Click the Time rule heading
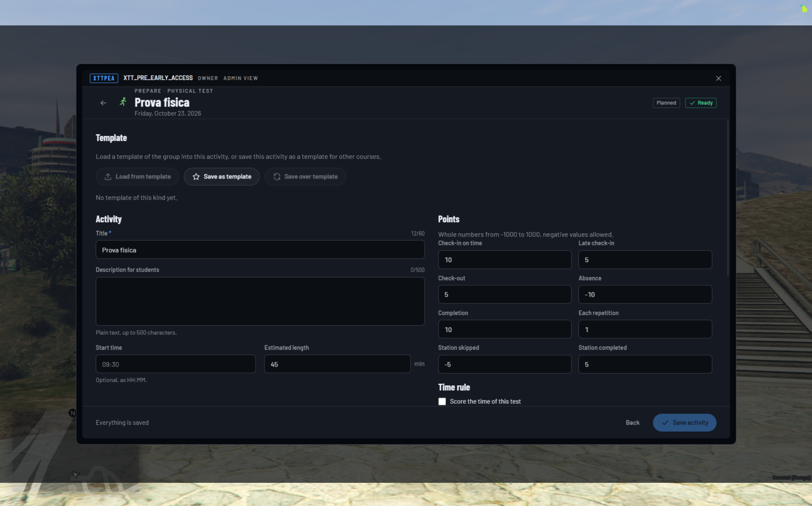812x506 pixels. tap(454, 387)
